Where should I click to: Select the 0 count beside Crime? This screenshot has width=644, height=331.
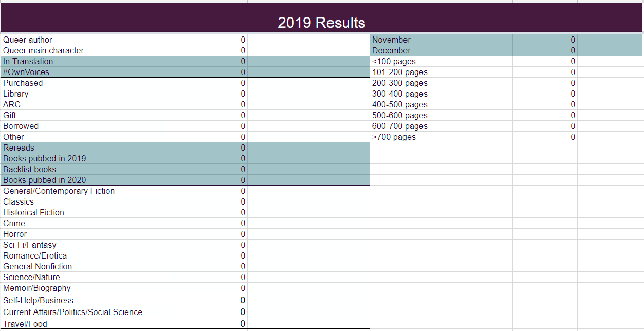[x=209, y=223]
